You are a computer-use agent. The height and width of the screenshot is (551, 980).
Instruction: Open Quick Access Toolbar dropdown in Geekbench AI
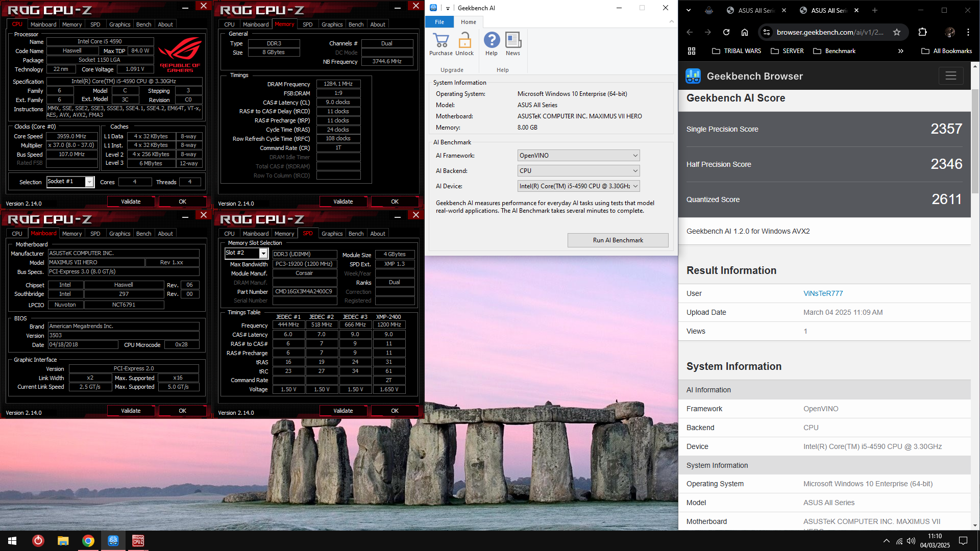[x=448, y=8]
